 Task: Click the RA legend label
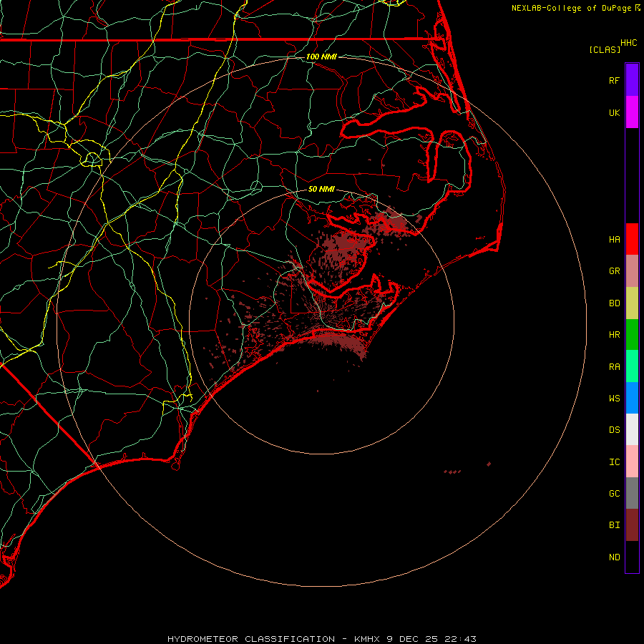point(614,367)
